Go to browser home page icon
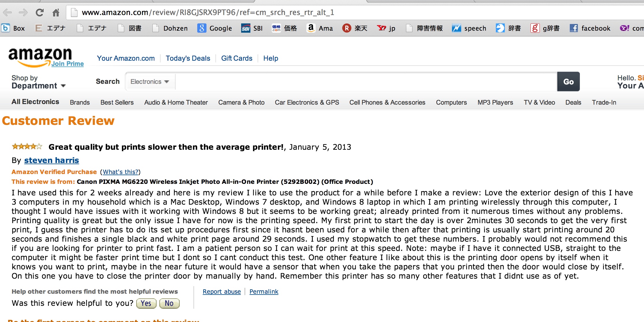Viewport: 644px width, 322px height. pos(56,12)
